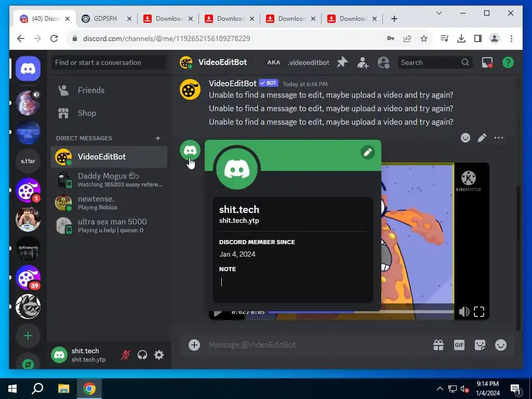The height and width of the screenshot is (399, 532).
Task: Open More message options ellipsis
Action: click(498, 138)
